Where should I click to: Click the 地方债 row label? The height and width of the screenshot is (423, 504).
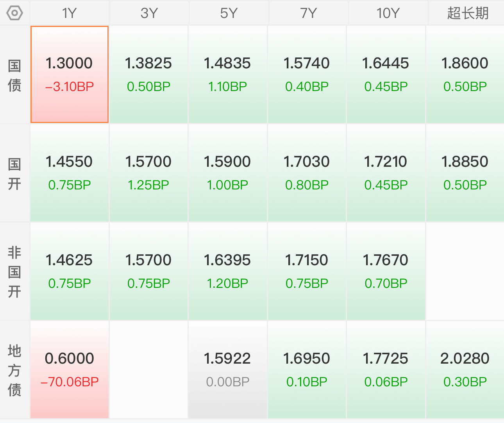[14, 370]
